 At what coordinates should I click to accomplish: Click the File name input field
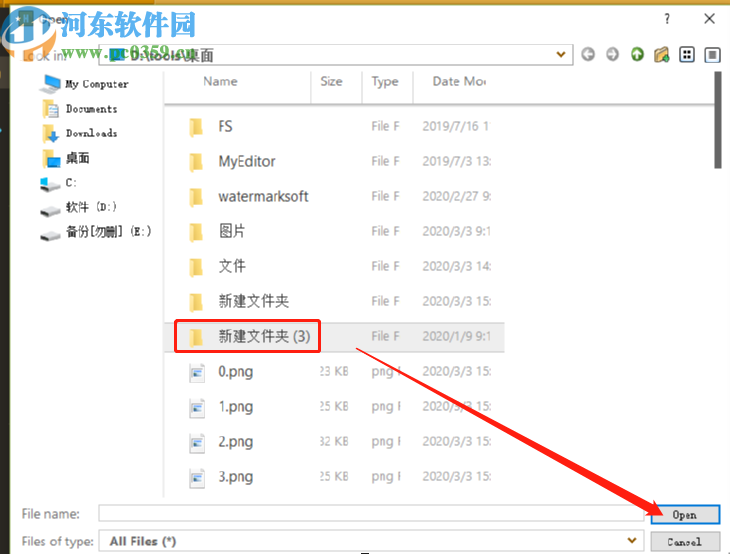371,513
